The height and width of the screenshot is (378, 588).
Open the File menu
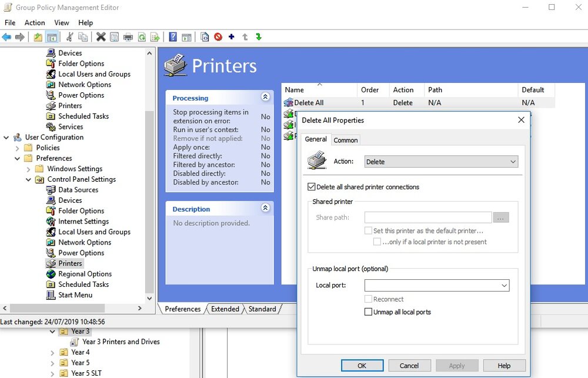[x=10, y=22]
